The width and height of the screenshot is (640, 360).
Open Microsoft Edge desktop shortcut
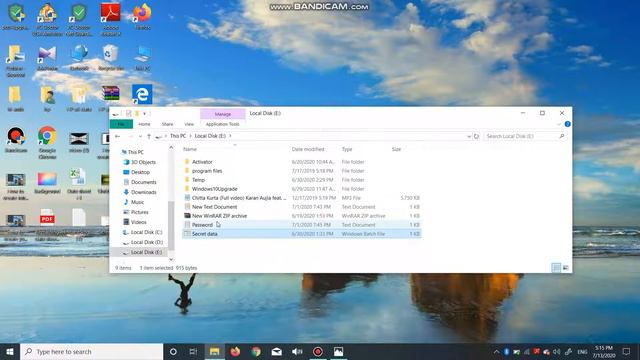pyautogui.click(x=142, y=94)
